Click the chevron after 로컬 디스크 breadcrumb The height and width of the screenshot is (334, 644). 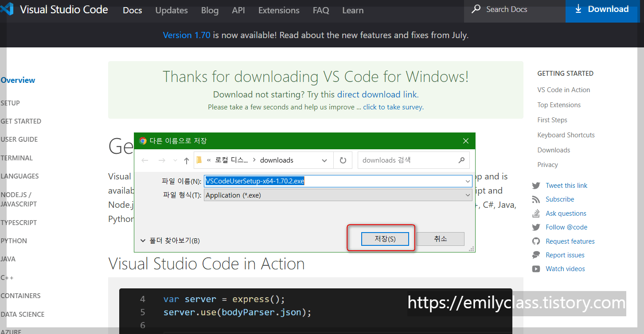pyautogui.click(x=254, y=160)
